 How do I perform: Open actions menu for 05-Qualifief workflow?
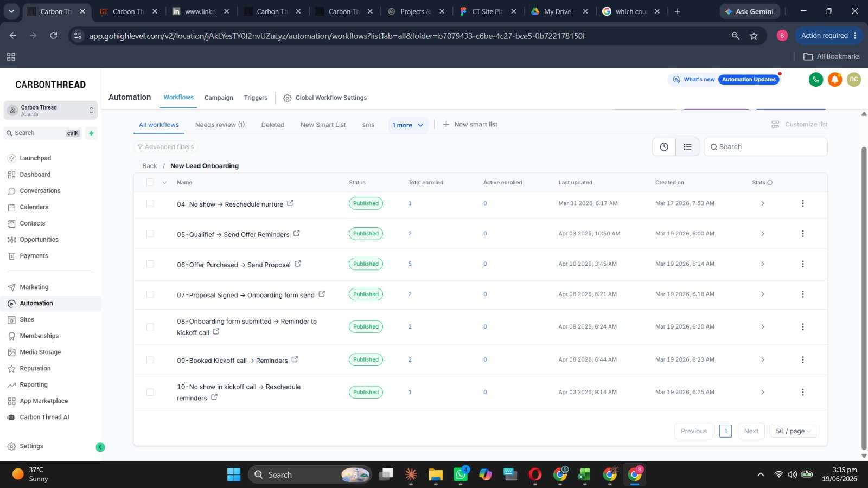[803, 234]
